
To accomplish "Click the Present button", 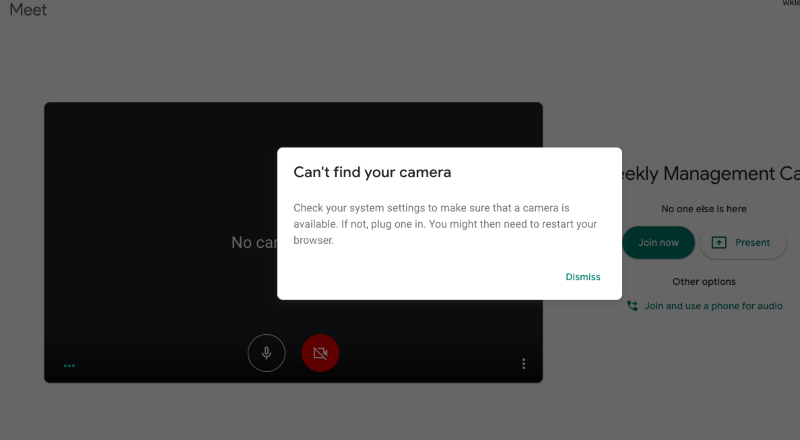I will pyautogui.click(x=742, y=242).
